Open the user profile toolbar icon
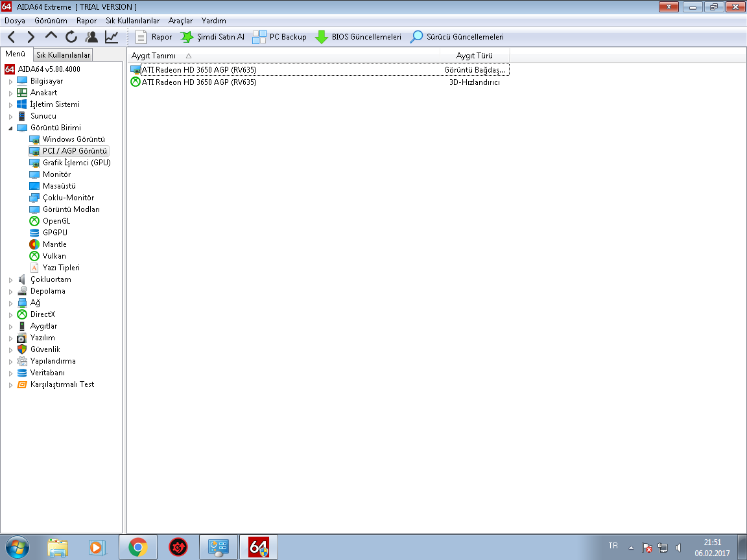This screenshot has width=747, height=560. click(x=91, y=37)
